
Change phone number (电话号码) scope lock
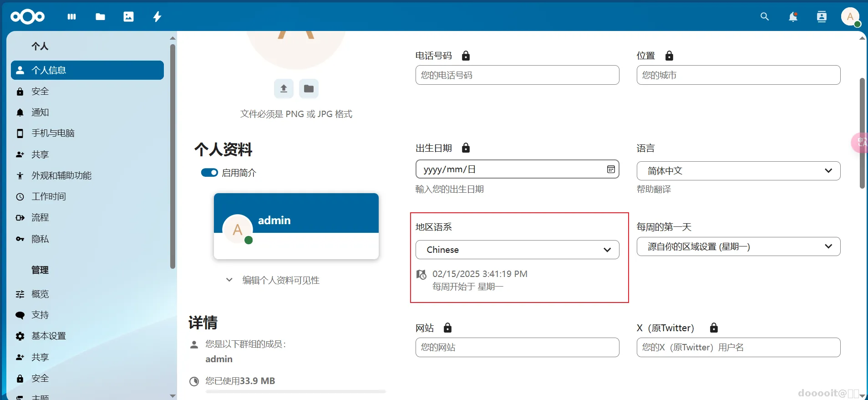tap(466, 56)
